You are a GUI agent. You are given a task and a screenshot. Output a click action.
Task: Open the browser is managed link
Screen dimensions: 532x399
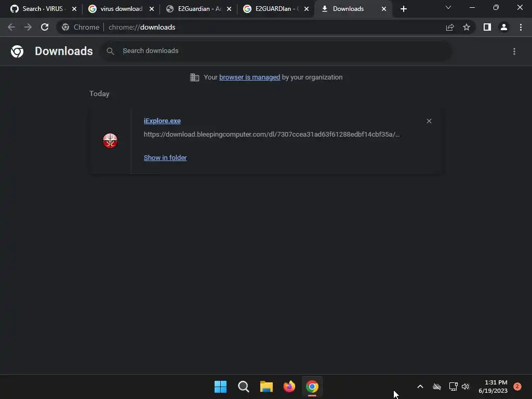(250, 77)
